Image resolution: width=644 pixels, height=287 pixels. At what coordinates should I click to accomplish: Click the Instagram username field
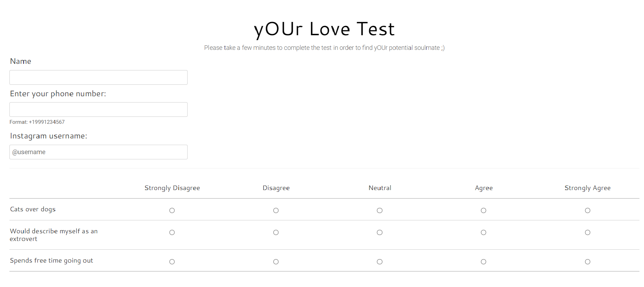(98, 152)
